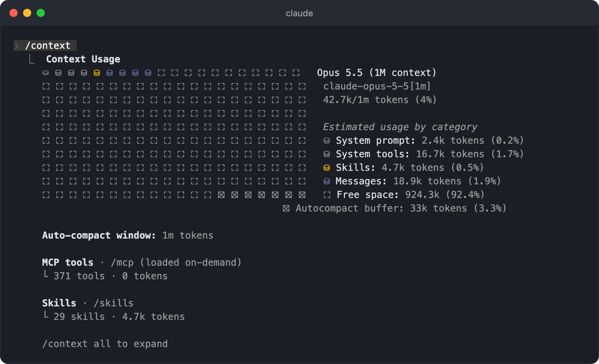
Task: Click the yellow Skills legend icon
Action: point(327,168)
